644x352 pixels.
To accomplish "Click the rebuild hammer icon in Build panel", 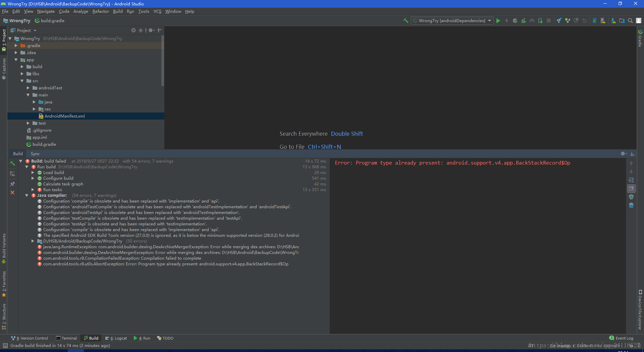I will pos(12,163).
